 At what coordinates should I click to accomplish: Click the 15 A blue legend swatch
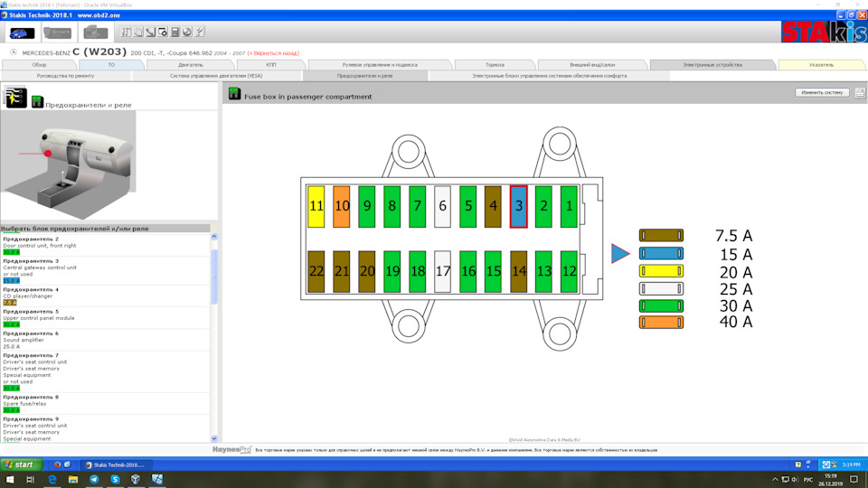point(661,253)
